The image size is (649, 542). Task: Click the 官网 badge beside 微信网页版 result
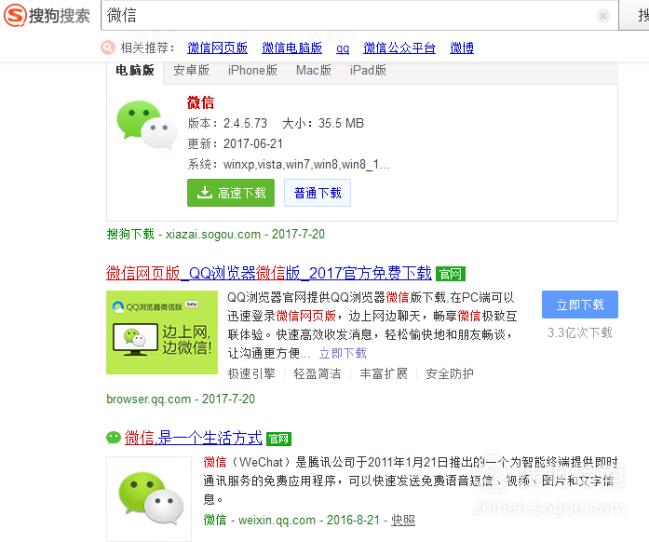click(x=450, y=274)
